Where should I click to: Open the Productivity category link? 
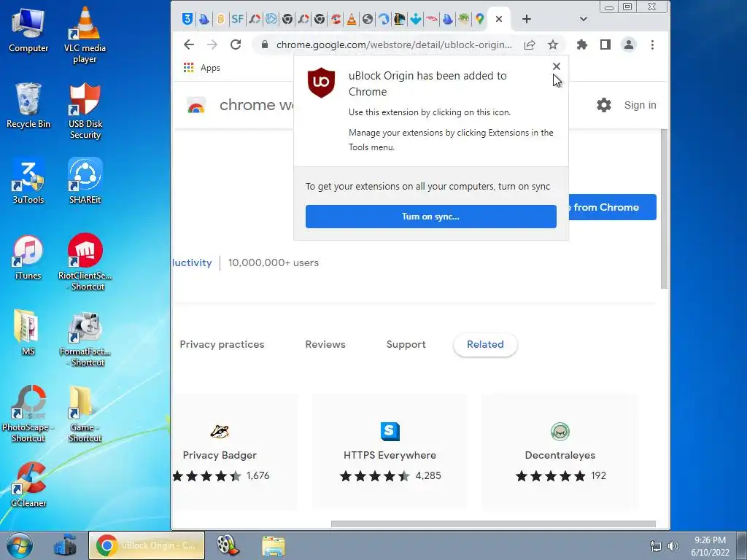[x=193, y=262]
